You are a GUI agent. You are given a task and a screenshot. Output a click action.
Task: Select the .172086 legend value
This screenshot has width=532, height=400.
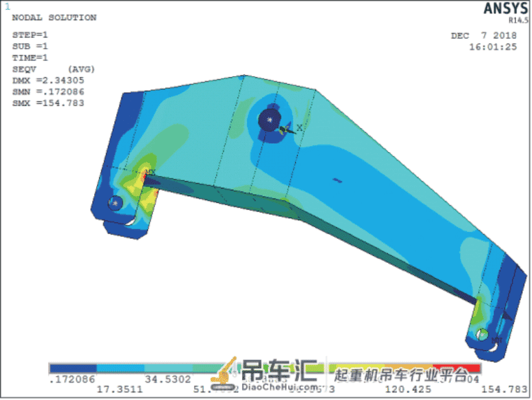[72, 379]
